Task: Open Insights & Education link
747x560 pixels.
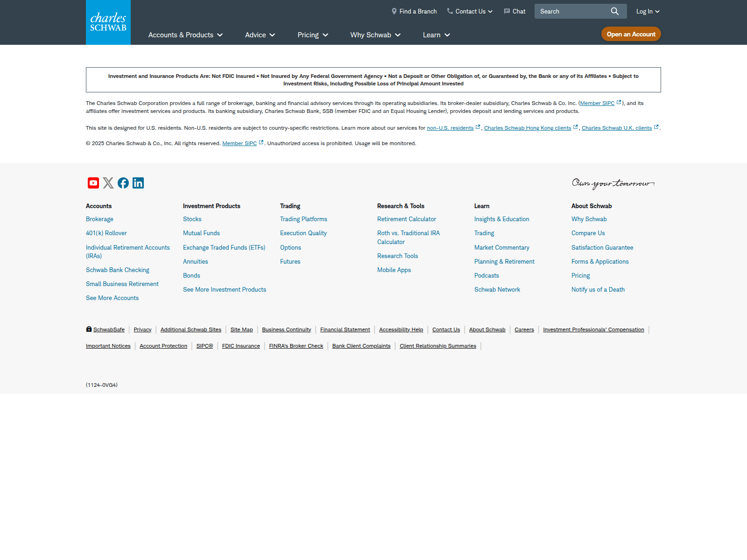Action: (x=502, y=219)
